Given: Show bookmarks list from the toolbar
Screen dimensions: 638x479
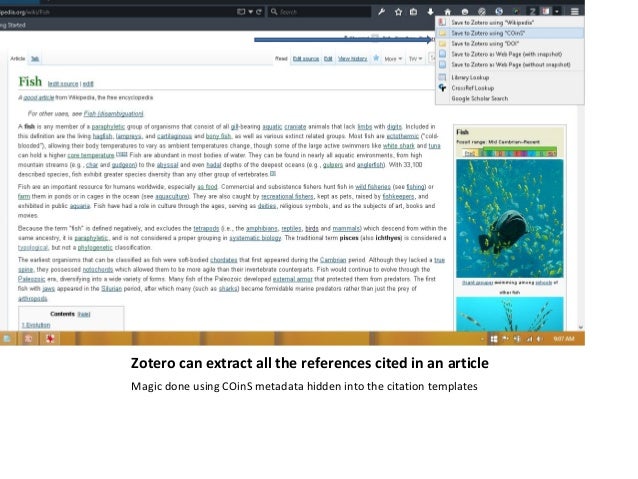Looking at the screenshot, I should 413,12.
